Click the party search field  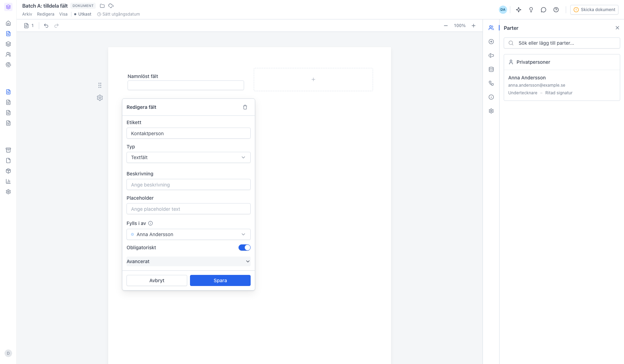[562, 43]
